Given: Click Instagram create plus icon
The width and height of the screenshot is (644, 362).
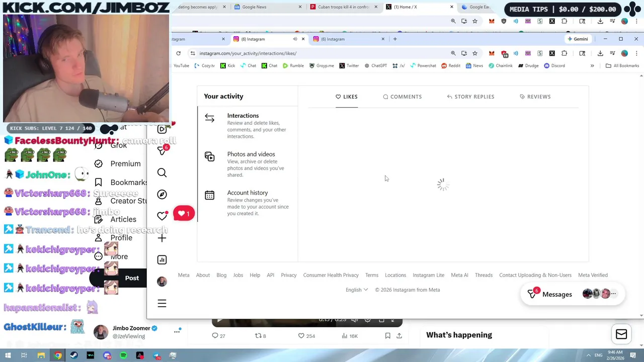Looking at the screenshot, I should pyautogui.click(x=162, y=238).
